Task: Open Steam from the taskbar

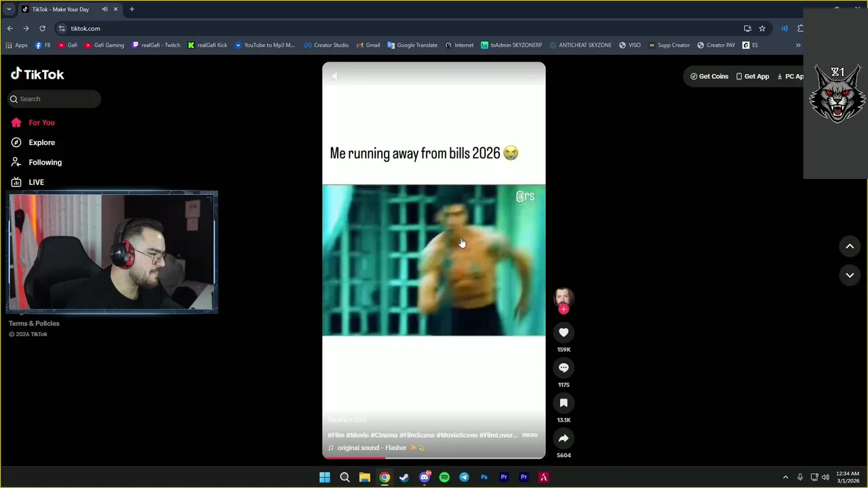Action: [x=404, y=477]
